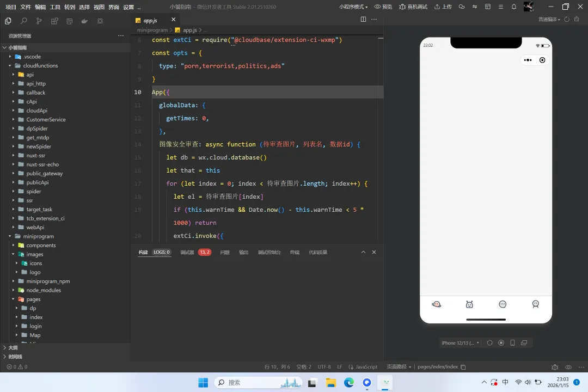
Task: Click the compile refresh icon
Action: click(x=567, y=20)
